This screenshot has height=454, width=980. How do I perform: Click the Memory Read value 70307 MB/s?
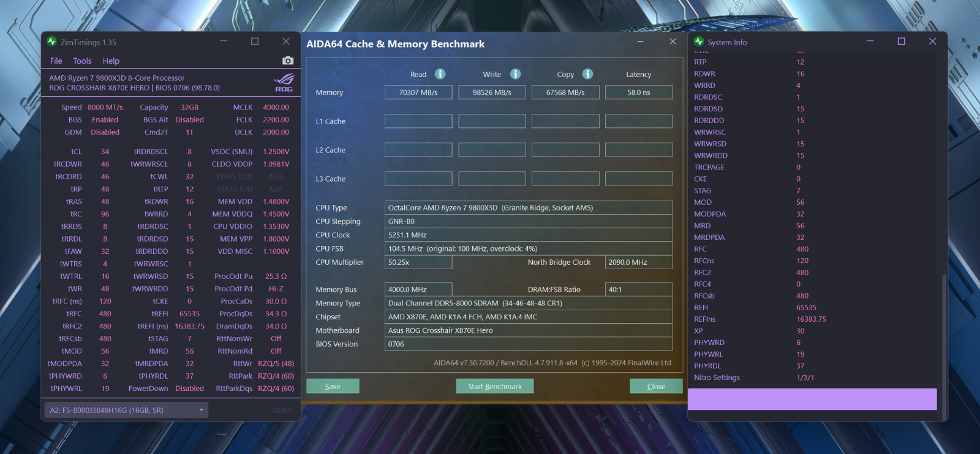point(418,92)
